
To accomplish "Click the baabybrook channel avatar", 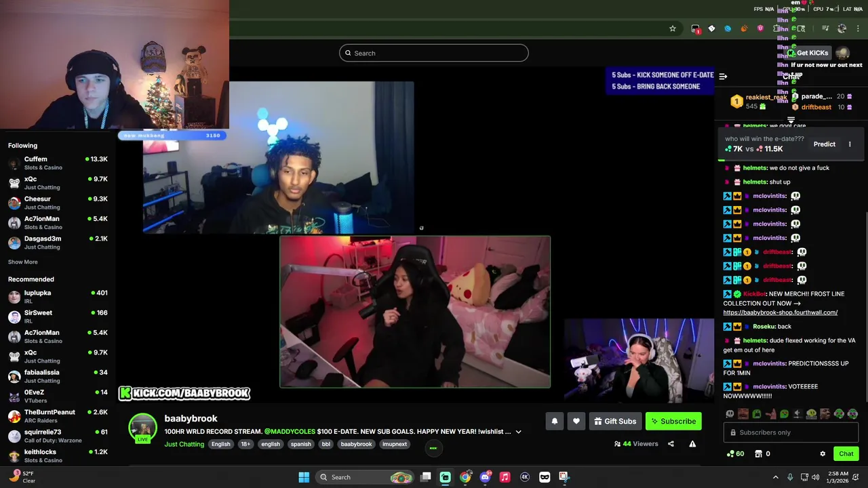I will [x=142, y=428].
